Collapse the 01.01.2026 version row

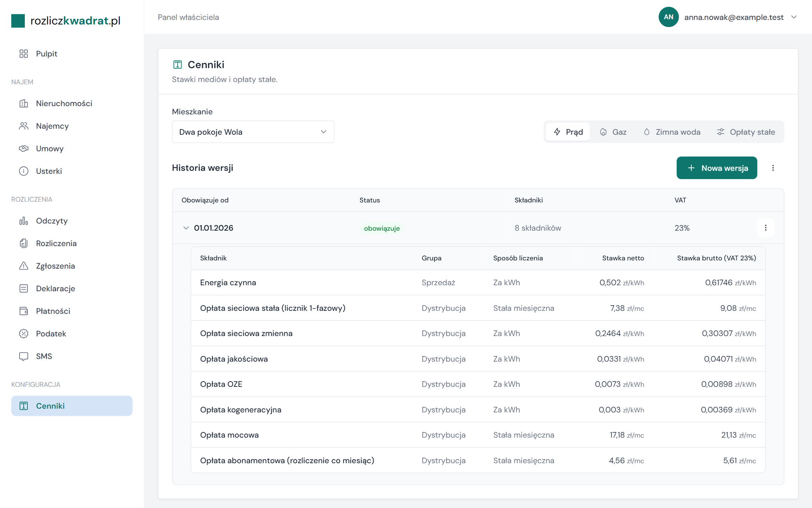click(186, 228)
